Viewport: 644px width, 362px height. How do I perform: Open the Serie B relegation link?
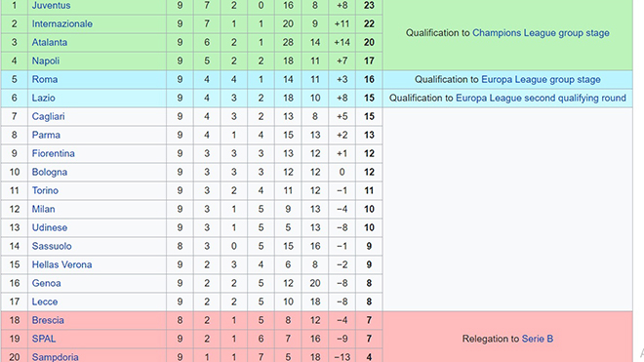click(x=538, y=339)
